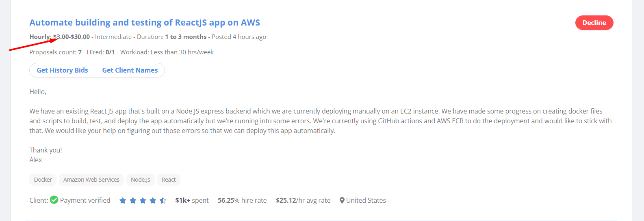Click the $3.00-$30.00 hourly rate text

(72, 37)
